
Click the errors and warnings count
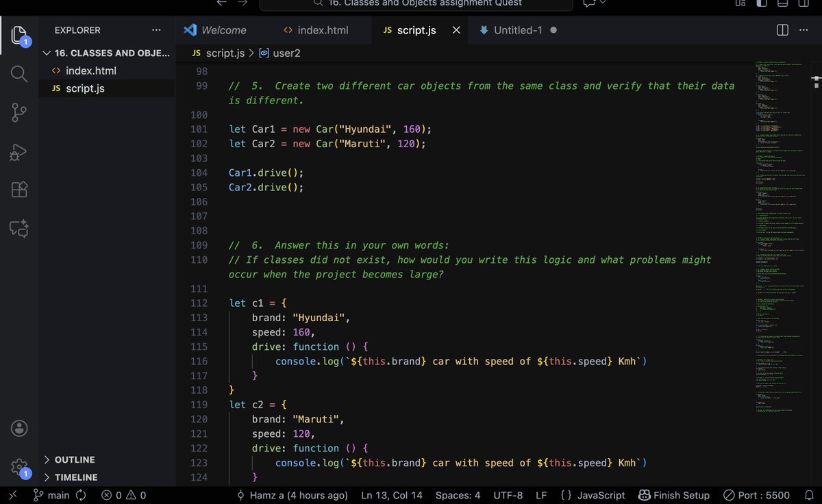point(124,495)
